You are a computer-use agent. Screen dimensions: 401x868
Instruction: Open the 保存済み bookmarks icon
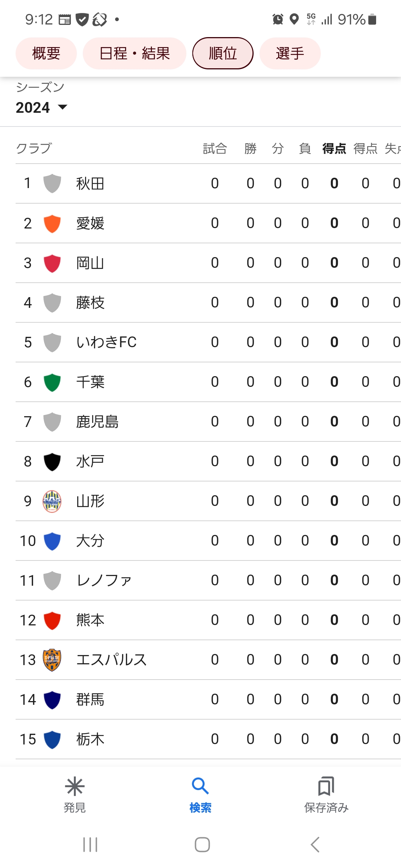click(x=326, y=786)
